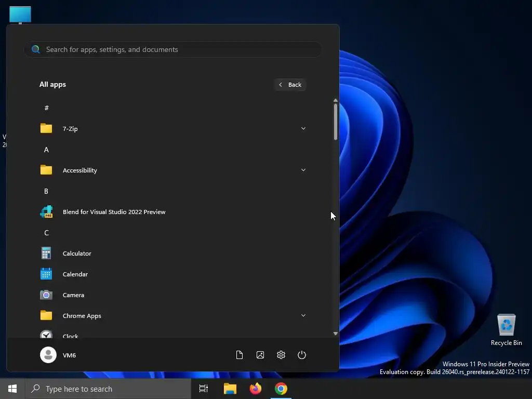Open the Clock app icon
This screenshot has height=399, width=532.
pos(46,334)
